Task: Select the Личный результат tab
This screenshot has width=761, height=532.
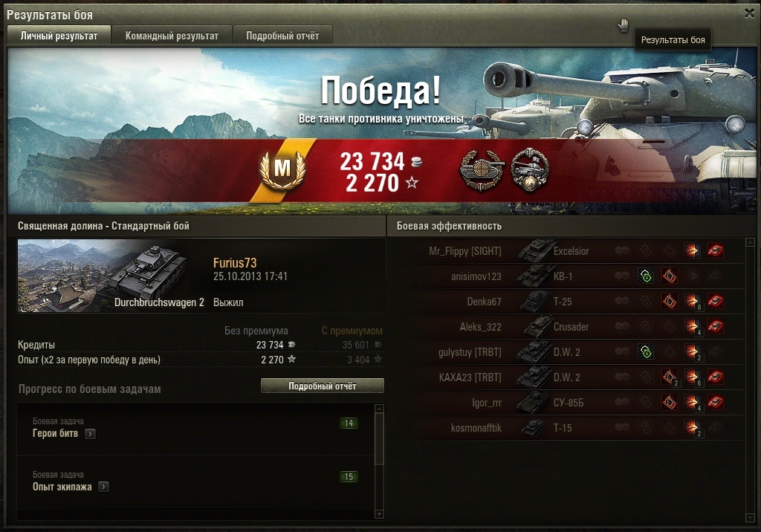Action: coord(59,36)
